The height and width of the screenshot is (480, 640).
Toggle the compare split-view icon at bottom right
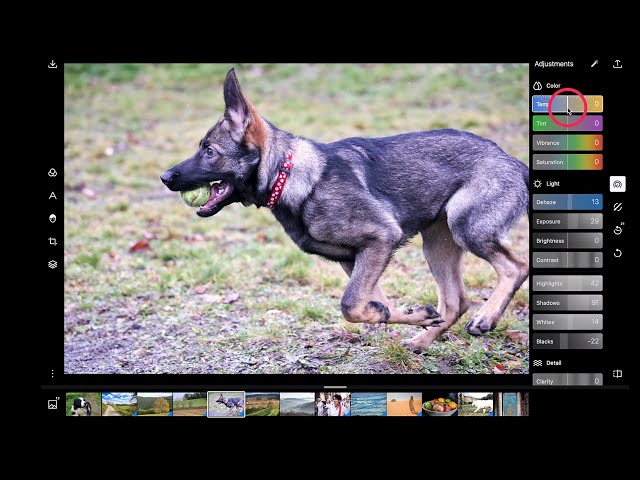[618, 374]
